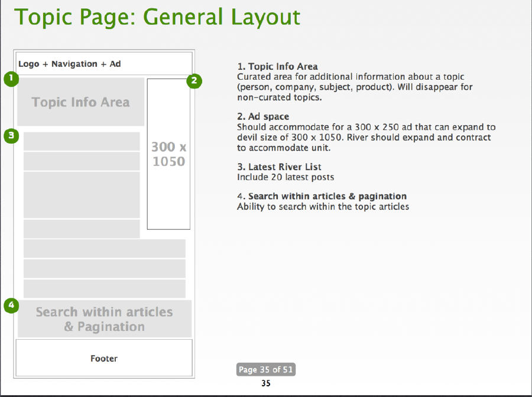Click the green number 1 marker
Screen dimensions: 532x397
[x=11, y=79]
